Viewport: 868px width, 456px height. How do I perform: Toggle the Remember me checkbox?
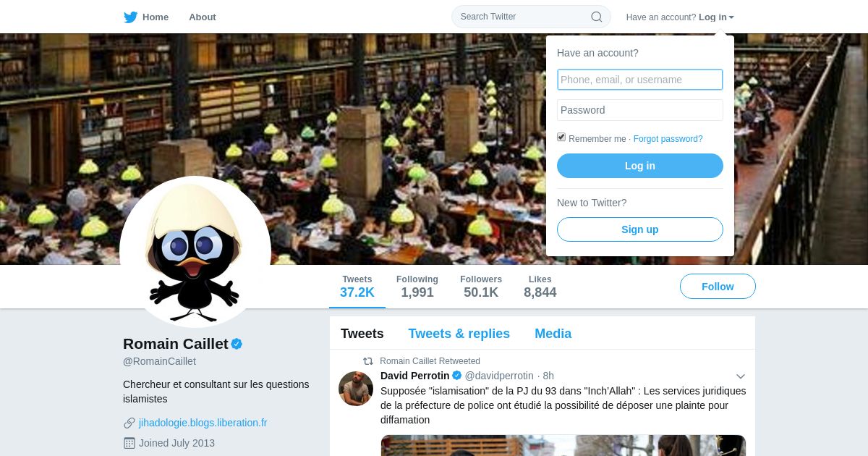coord(561,137)
